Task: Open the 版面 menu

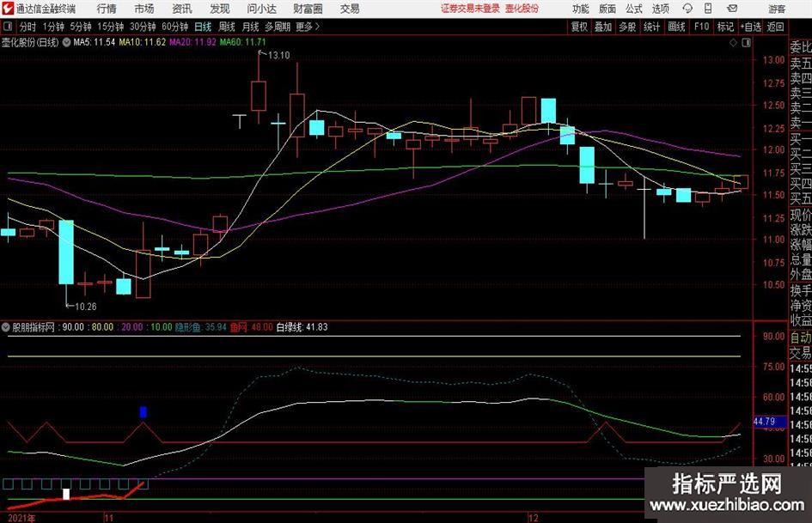Action: [607, 9]
